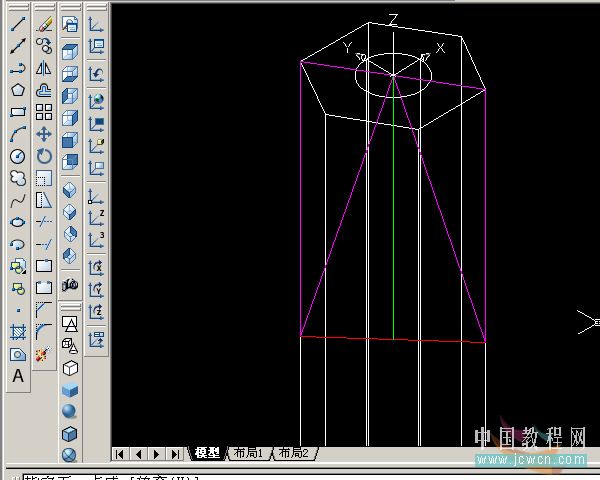Viewport: 600px width, 480px height.
Task: Rotate UCS about X axis
Action: (x=96, y=268)
